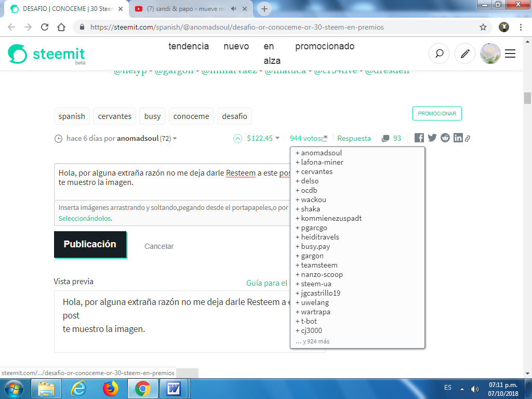Share the post on Reddit
The image size is (532, 399).
[445, 138]
